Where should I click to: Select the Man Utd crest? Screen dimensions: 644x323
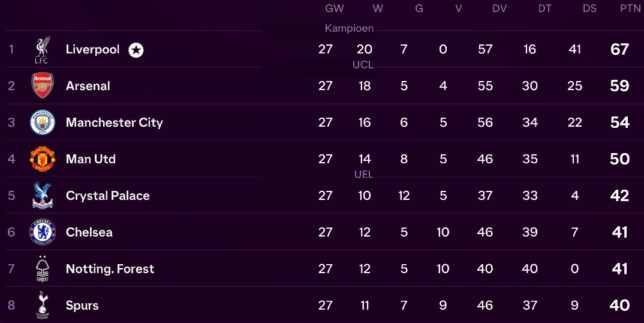[x=43, y=159]
